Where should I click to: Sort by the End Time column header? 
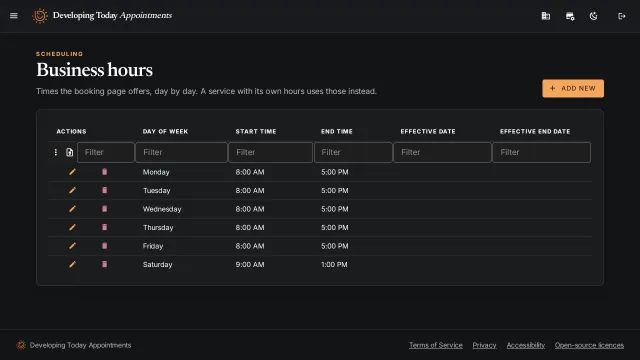tap(337, 131)
